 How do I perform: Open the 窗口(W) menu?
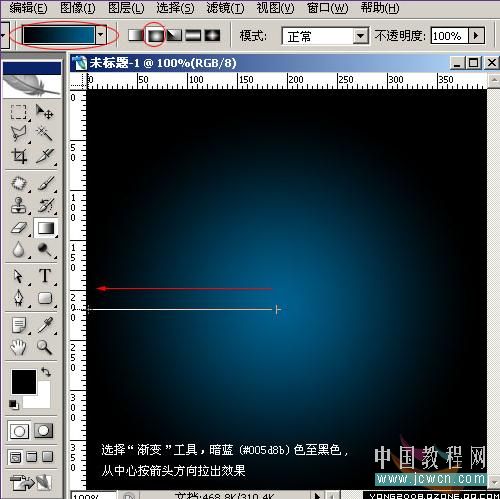click(327, 8)
